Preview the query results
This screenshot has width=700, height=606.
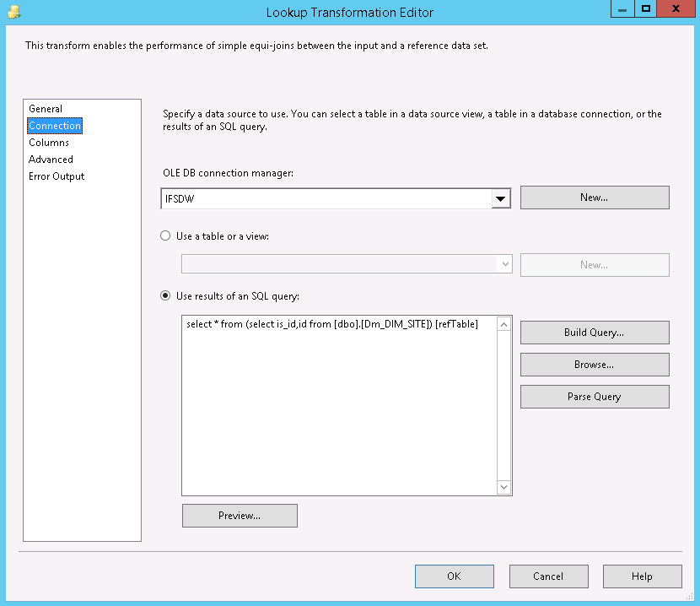[x=240, y=516]
